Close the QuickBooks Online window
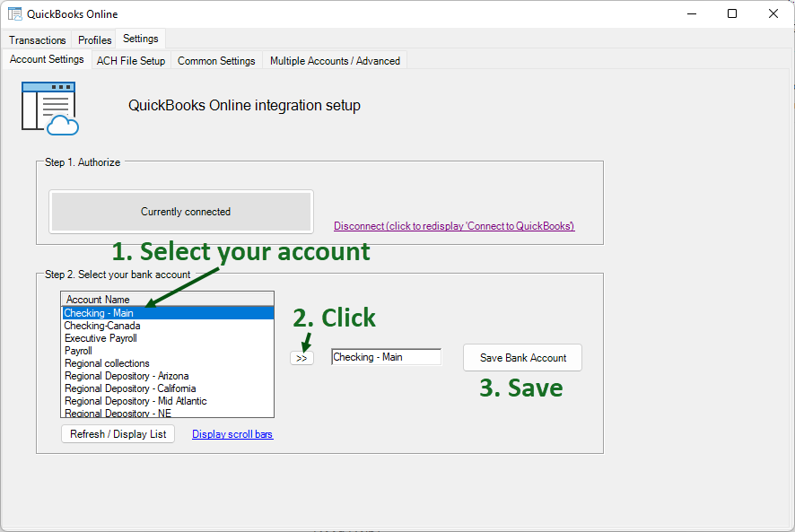 click(x=773, y=13)
